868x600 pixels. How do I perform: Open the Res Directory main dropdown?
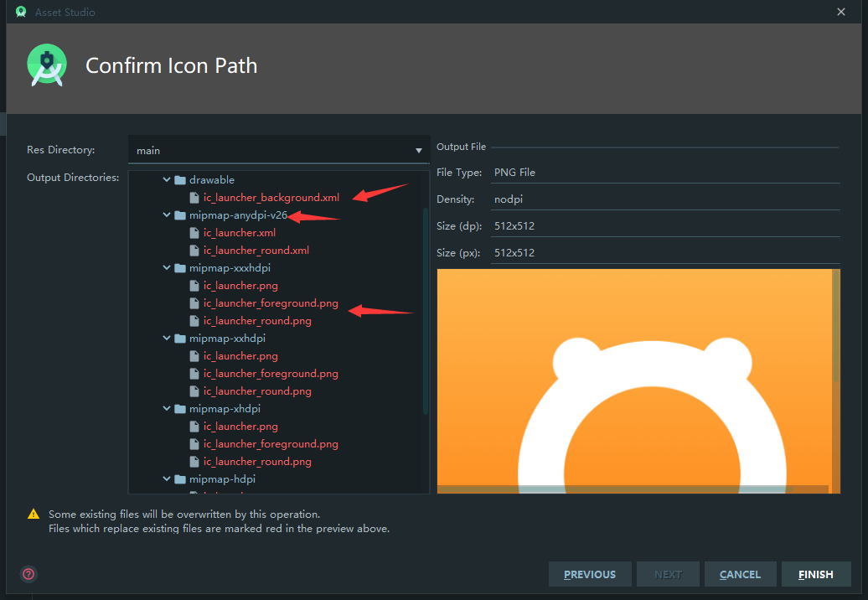click(279, 150)
